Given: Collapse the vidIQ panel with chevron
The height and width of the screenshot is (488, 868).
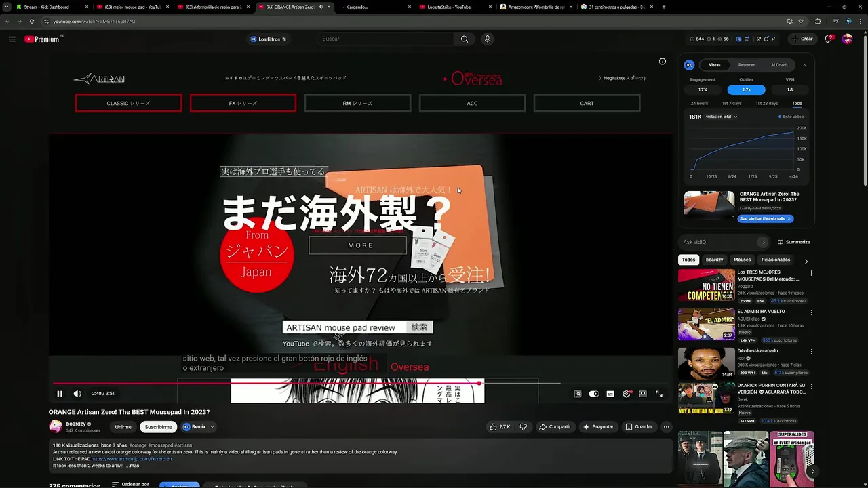Looking at the screenshot, I should [804, 65].
